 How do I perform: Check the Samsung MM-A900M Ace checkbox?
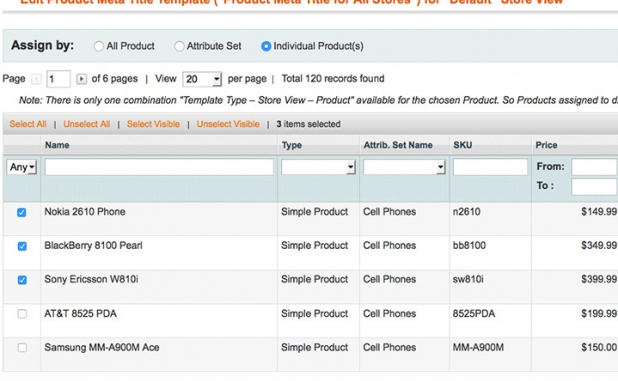pos(22,348)
